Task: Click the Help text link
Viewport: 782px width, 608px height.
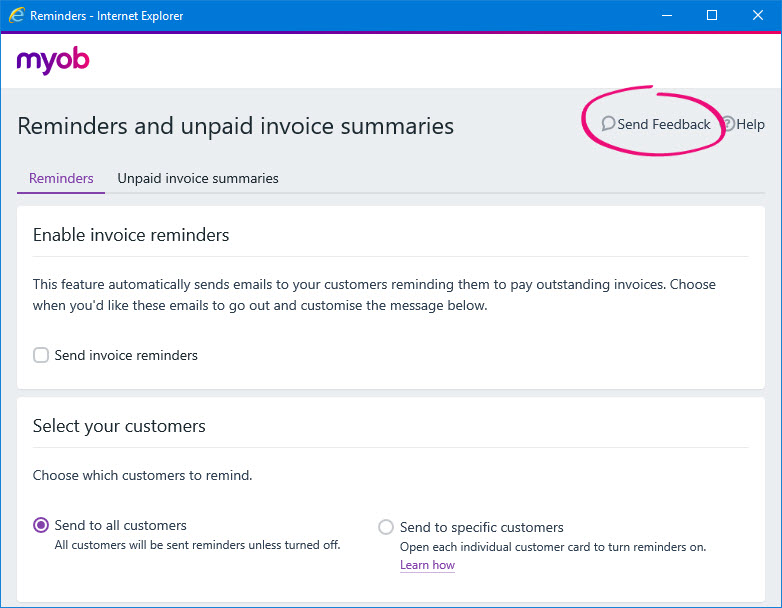Action: tap(750, 125)
